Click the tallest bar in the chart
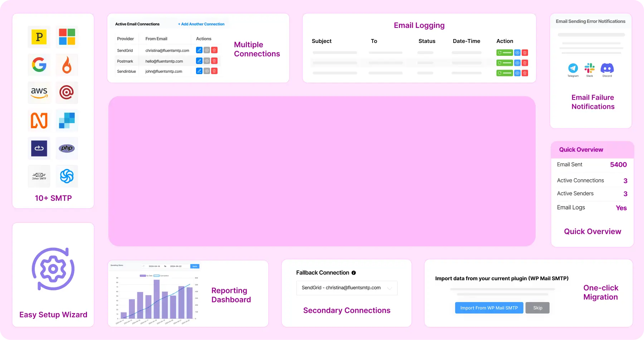This screenshot has width=644, height=340. click(x=157, y=299)
